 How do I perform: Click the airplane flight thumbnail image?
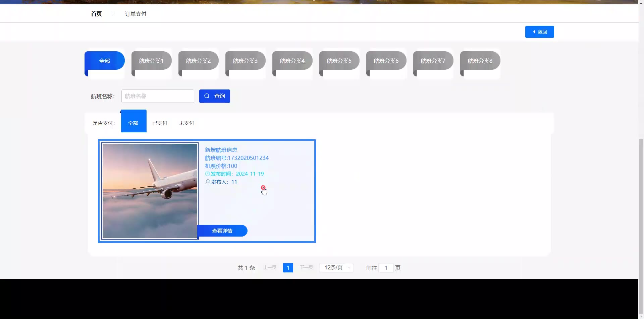click(x=150, y=191)
